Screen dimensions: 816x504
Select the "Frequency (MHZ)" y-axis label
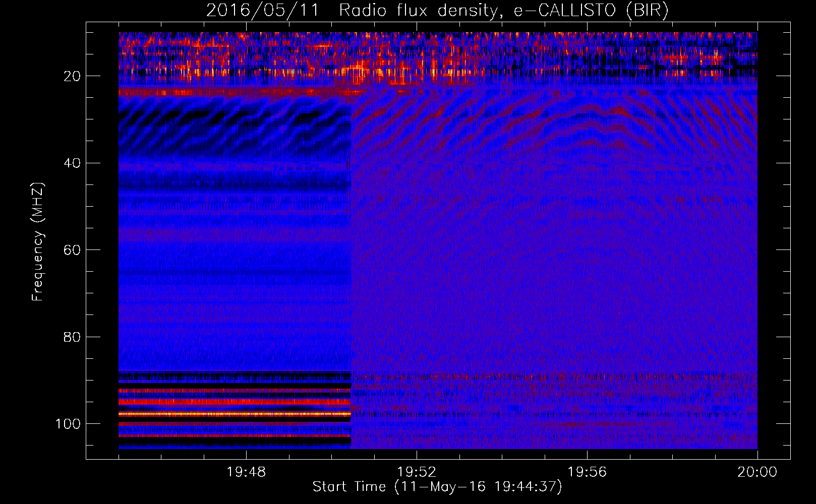pyautogui.click(x=38, y=241)
